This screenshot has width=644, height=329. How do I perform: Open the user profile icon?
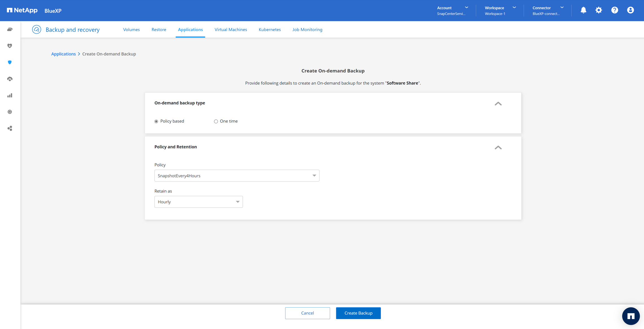pos(630,10)
